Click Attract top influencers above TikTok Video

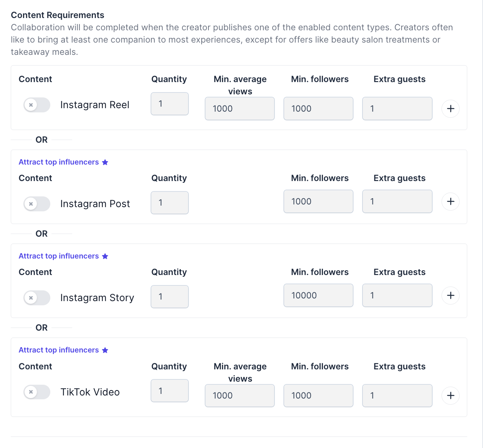(59, 350)
